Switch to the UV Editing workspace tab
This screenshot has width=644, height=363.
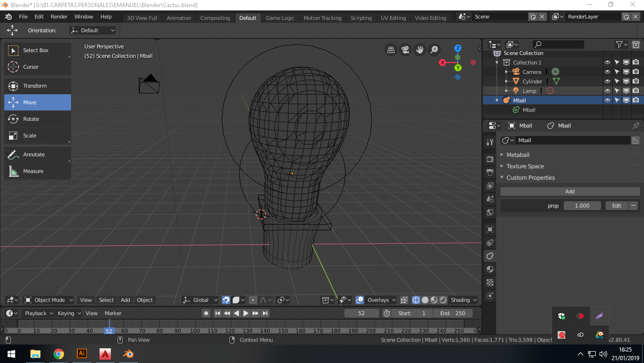click(x=393, y=18)
